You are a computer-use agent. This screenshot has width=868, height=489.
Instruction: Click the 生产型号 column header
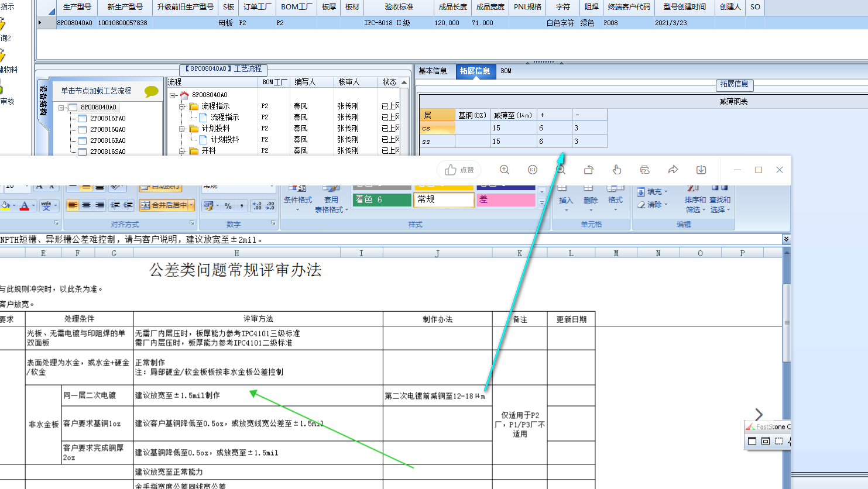click(76, 7)
